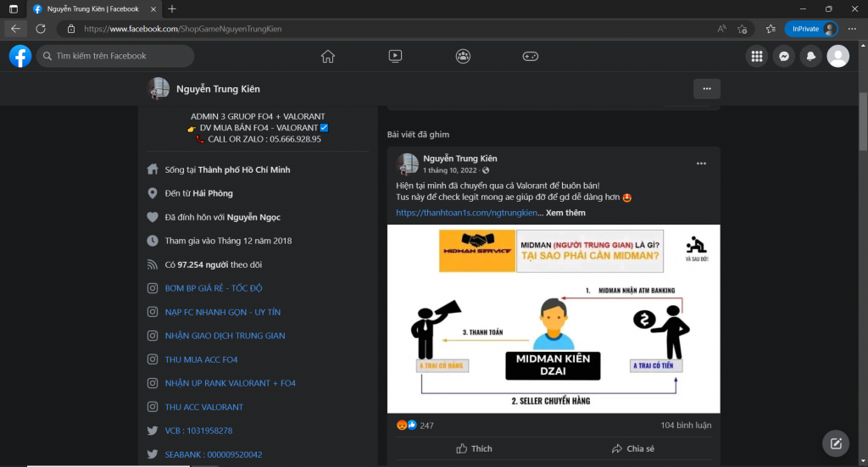
Task: Click the new message compose floating button
Action: click(836, 443)
